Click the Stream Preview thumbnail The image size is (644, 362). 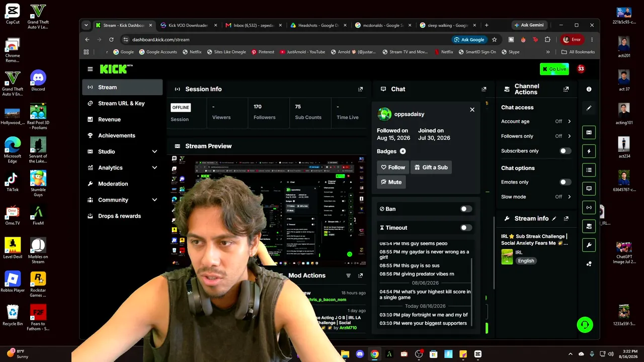point(269,211)
